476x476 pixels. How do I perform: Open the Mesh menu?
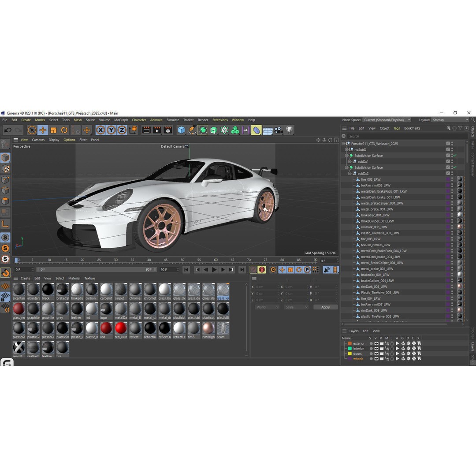(x=78, y=120)
